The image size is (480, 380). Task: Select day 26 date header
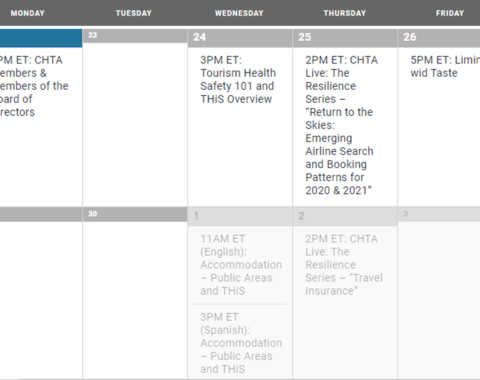click(439, 38)
